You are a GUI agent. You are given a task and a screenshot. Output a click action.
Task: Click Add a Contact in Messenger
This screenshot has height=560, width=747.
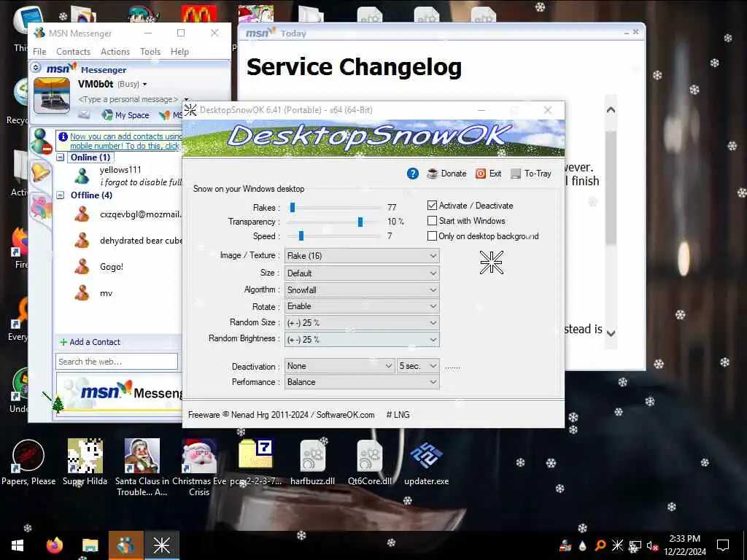[90, 342]
